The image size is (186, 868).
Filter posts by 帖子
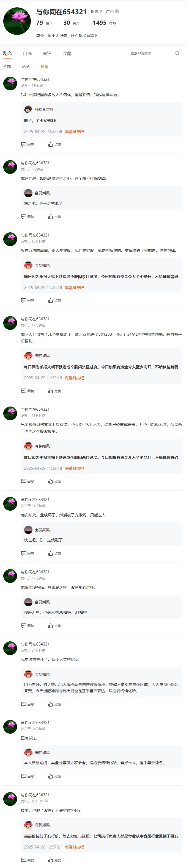pyautogui.click(x=26, y=67)
